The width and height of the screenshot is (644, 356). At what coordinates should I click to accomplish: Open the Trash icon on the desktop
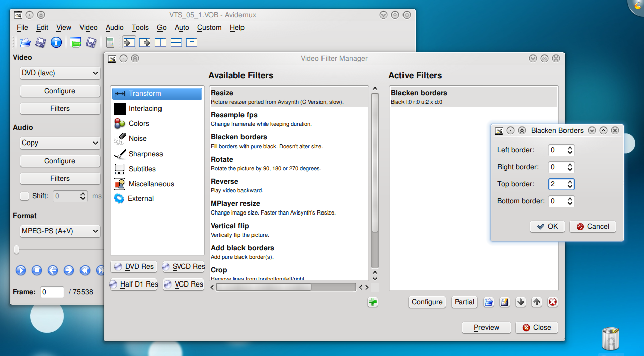pos(610,338)
